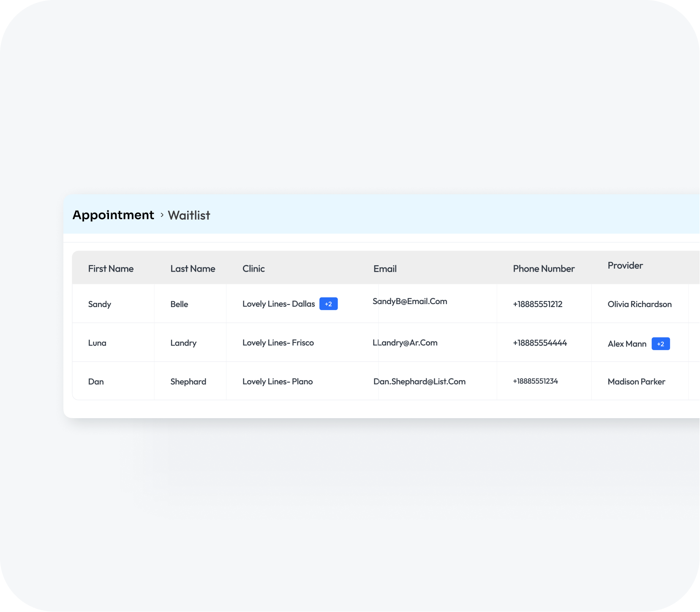
Task: Click the breadcrumb chevron separator
Action: click(x=161, y=215)
